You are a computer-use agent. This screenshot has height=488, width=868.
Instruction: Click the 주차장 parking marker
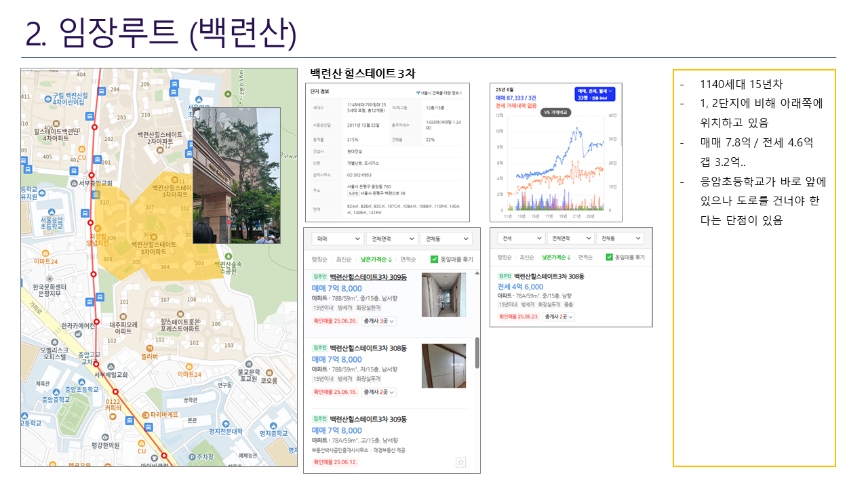tap(191, 457)
